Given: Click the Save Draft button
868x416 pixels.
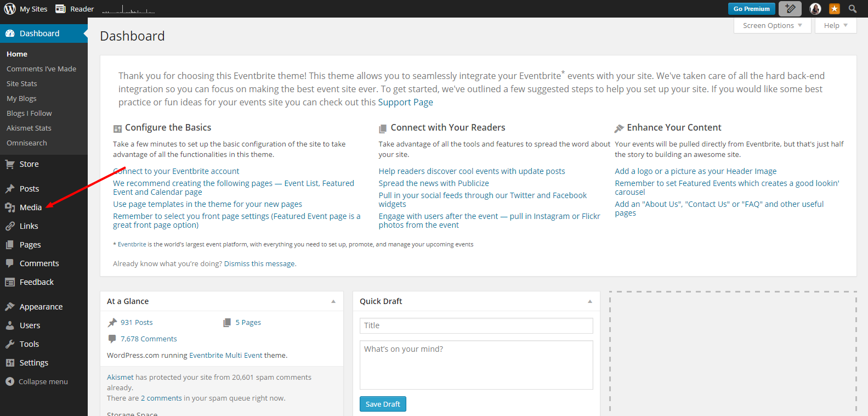Looking at the screenshot, I should click(383, 404).
